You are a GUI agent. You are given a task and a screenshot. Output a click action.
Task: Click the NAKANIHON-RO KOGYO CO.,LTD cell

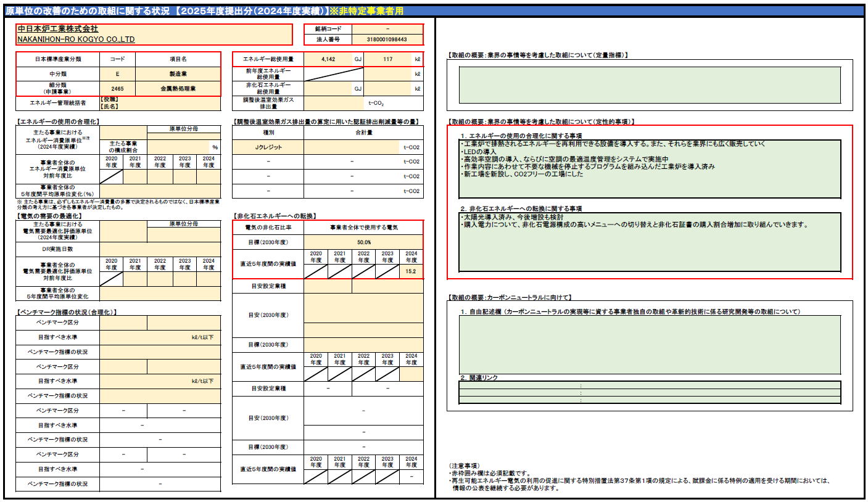point(154,39)
